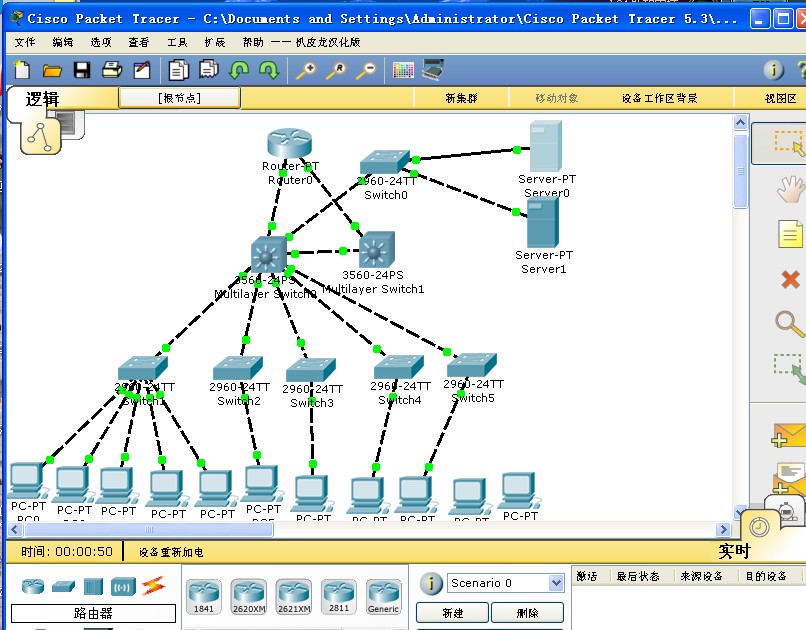The image size is (806, 630).
Task: Click the 新集群 button
Action: point(461,98)
